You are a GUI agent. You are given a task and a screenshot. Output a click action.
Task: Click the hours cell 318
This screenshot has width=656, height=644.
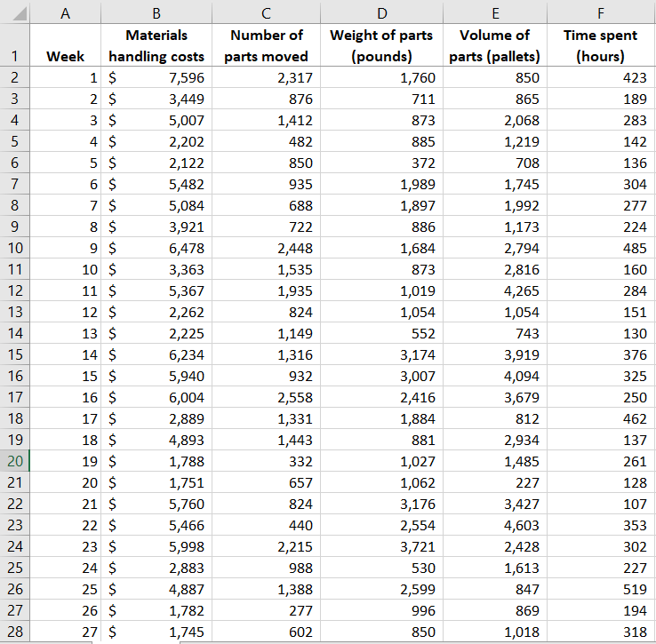pyautogui.click(x=601, y=632)
